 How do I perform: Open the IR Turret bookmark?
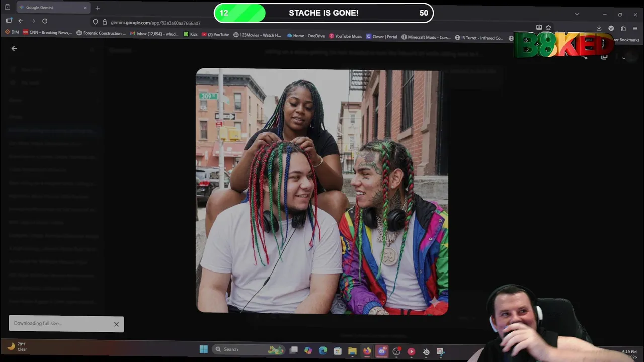coord(479,38)
